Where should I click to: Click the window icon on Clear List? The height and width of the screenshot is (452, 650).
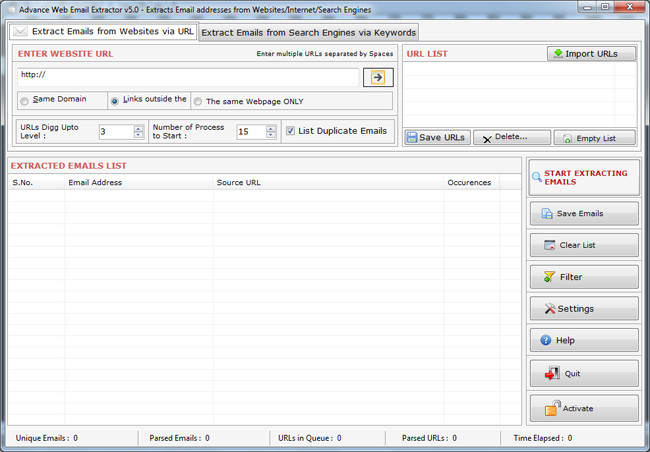(550, 245)
